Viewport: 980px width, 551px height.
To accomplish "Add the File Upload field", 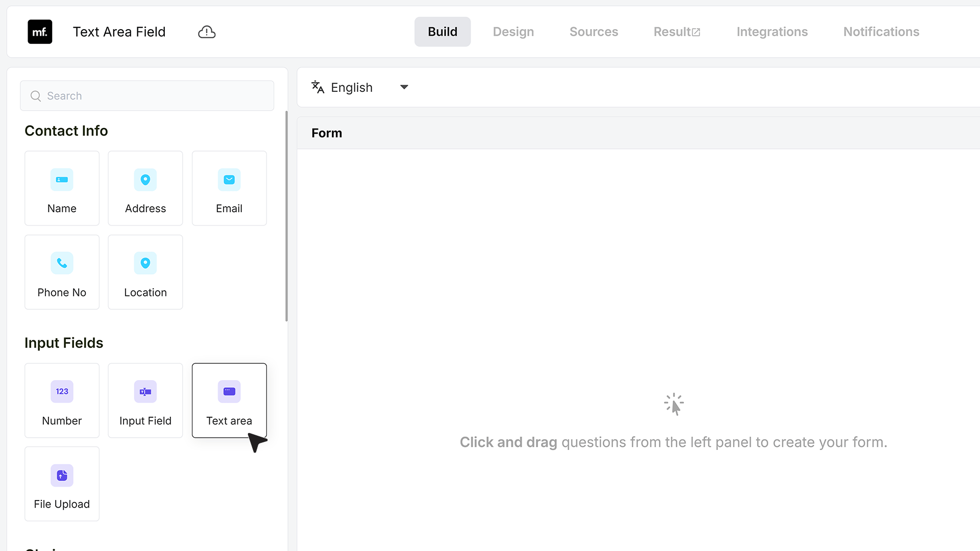I will (x=62, y=484).
